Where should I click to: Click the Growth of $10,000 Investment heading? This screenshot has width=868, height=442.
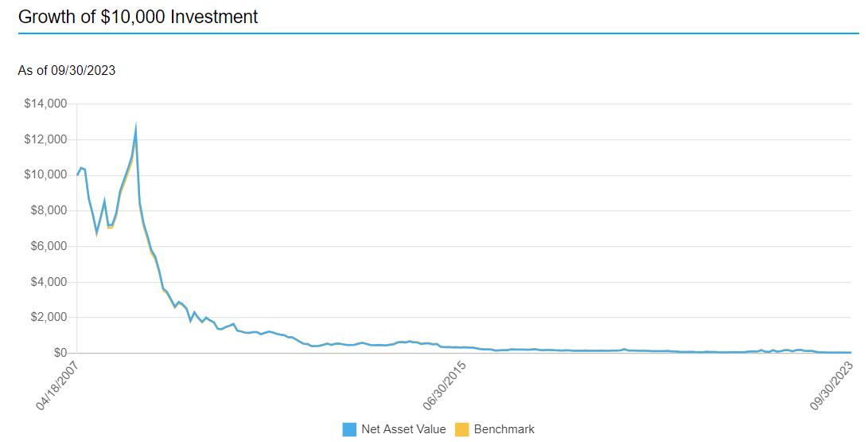click(x=138, y=17)
